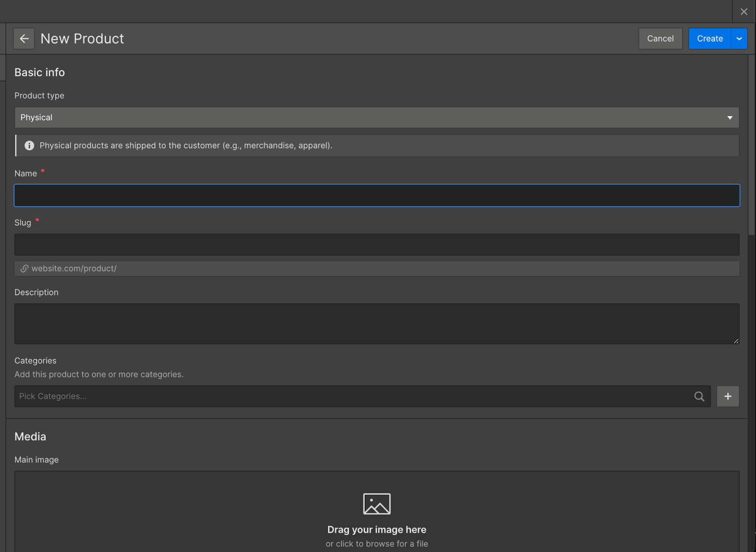Click the plus icon to add a category
This screenshot has height=552, width=756.
[x=728, y=396]
